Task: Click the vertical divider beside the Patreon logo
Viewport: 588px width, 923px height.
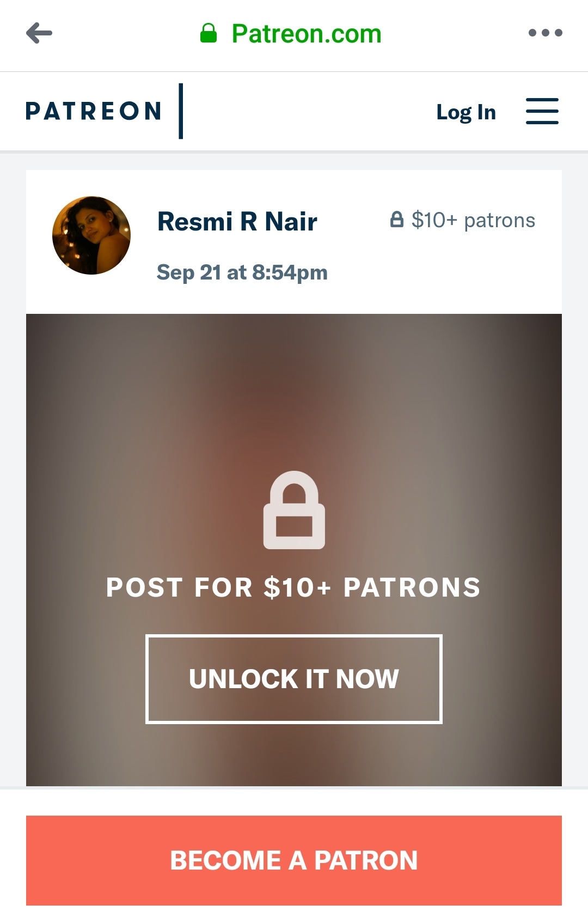Action: pyautogui.click(x=181, y=111)
